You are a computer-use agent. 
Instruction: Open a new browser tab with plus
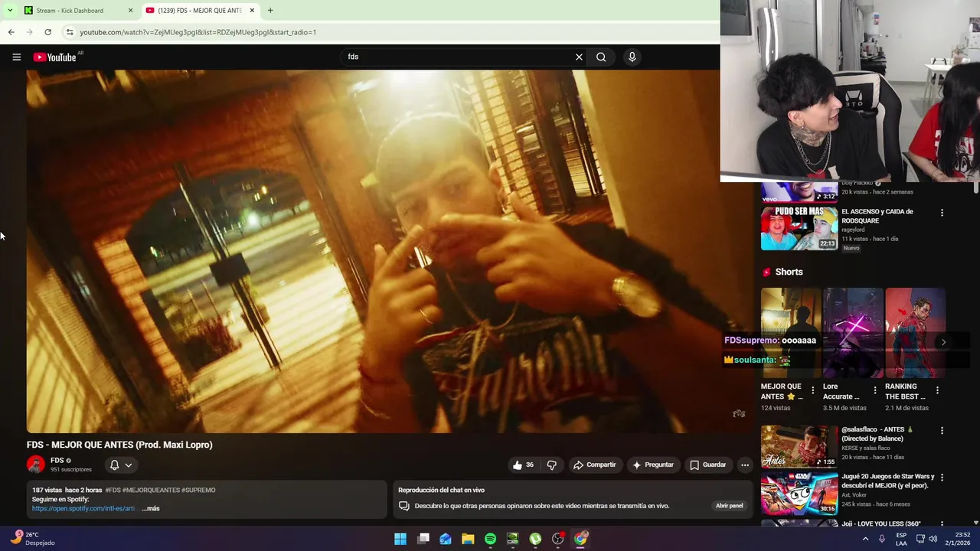270,11
